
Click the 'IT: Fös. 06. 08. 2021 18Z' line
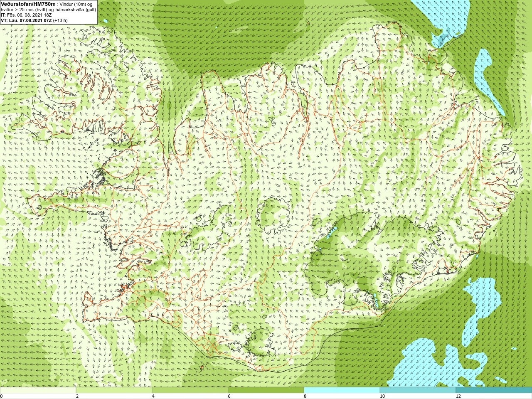(x=27, y=15)
